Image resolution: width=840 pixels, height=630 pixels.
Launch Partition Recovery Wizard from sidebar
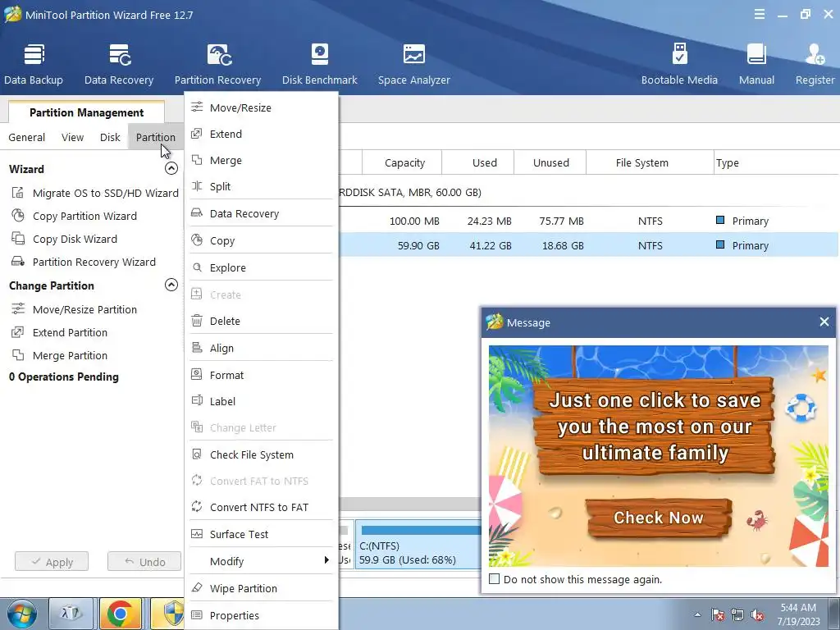[84, 262]
